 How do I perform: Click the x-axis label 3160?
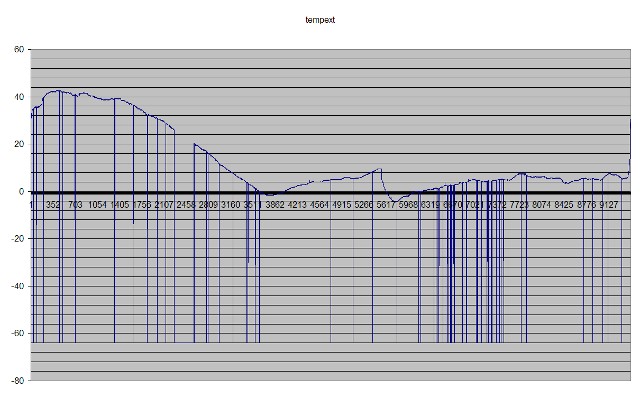231,205
